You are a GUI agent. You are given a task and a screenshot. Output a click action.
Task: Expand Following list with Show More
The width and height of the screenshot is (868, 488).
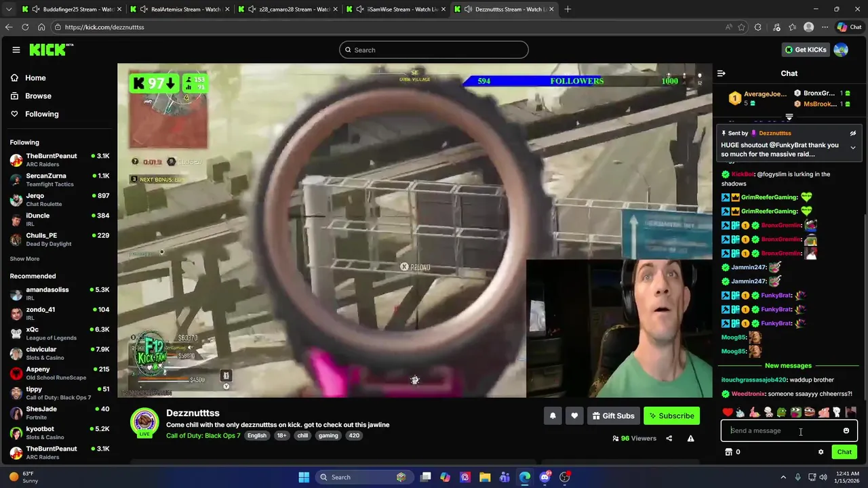click(24, 259)
